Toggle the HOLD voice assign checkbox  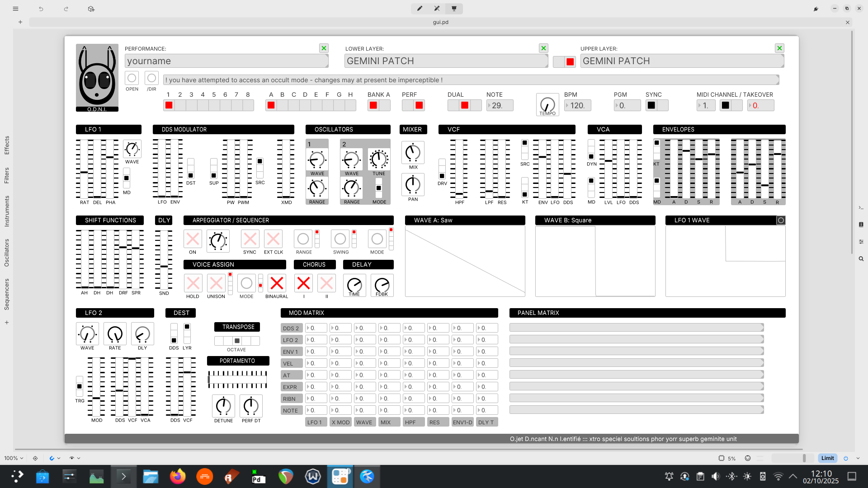click(193, 283)
